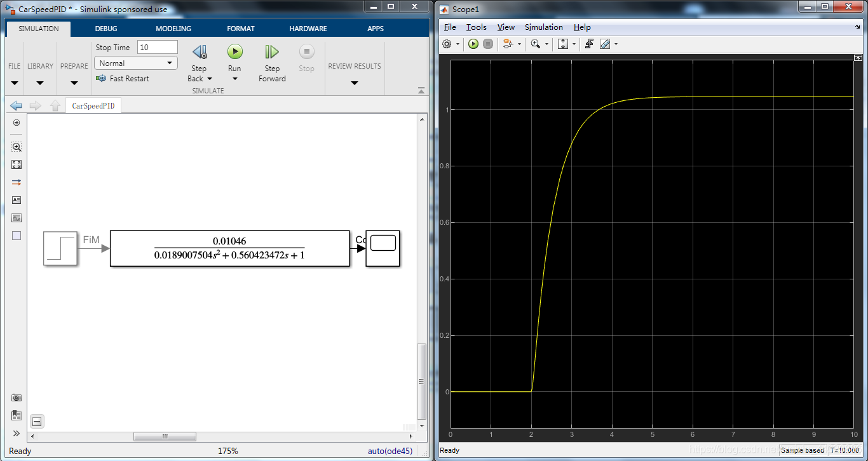Collapse the ribbon toolstrip arrow
This screenshot has height=461, width=868.
coord(421,91)
